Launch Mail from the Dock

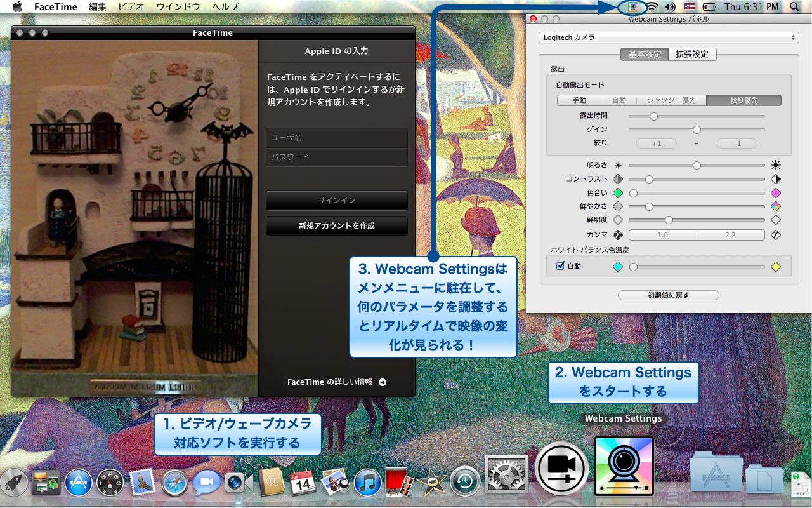coord(143,483)
